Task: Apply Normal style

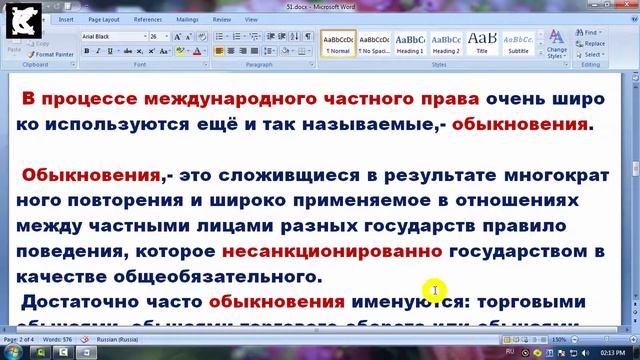Action: [338, 43]
